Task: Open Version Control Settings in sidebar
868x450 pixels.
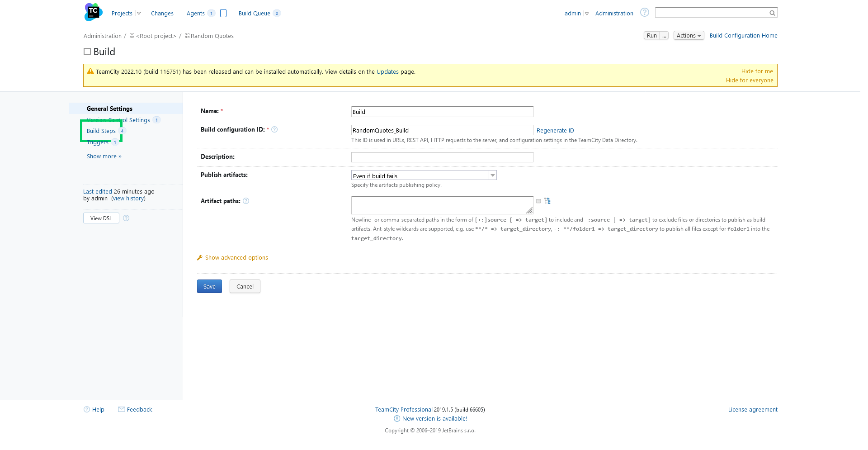Action: click(118, 120)
